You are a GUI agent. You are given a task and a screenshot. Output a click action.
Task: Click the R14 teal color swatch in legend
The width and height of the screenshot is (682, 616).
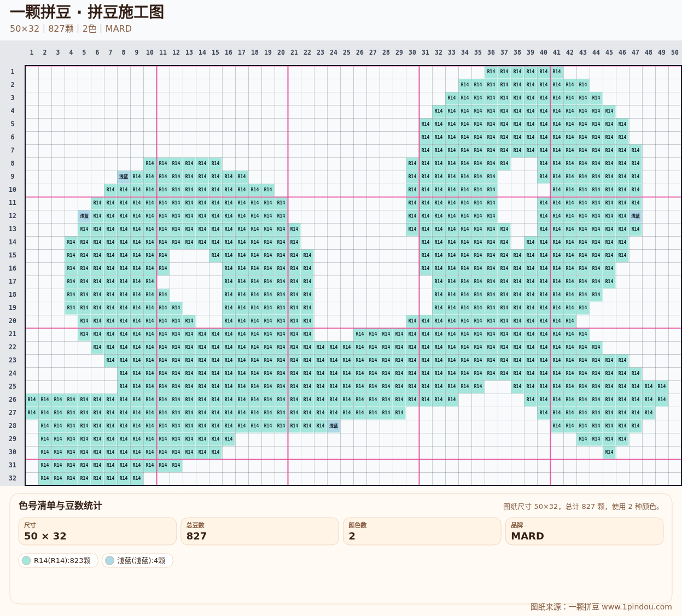(26, 560)
